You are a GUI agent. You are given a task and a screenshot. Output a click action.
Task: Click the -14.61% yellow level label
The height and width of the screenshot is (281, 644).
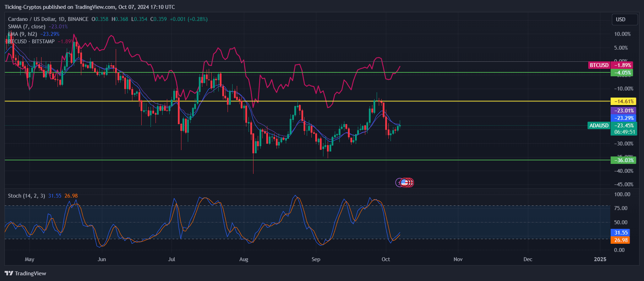pyautogui.click(x=623, y=101)
